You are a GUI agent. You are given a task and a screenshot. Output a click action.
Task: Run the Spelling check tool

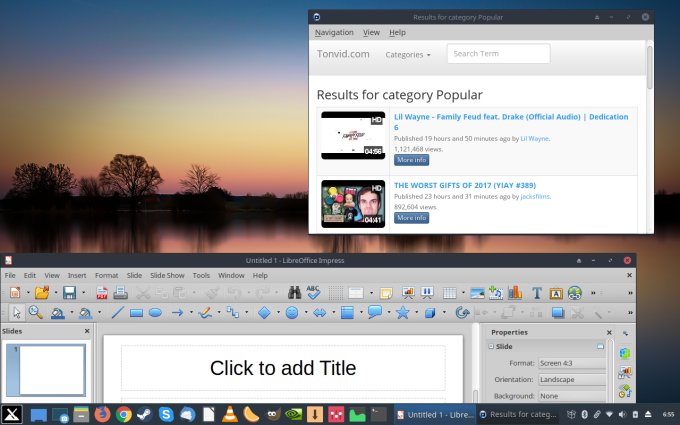click(x=313, y=293)
